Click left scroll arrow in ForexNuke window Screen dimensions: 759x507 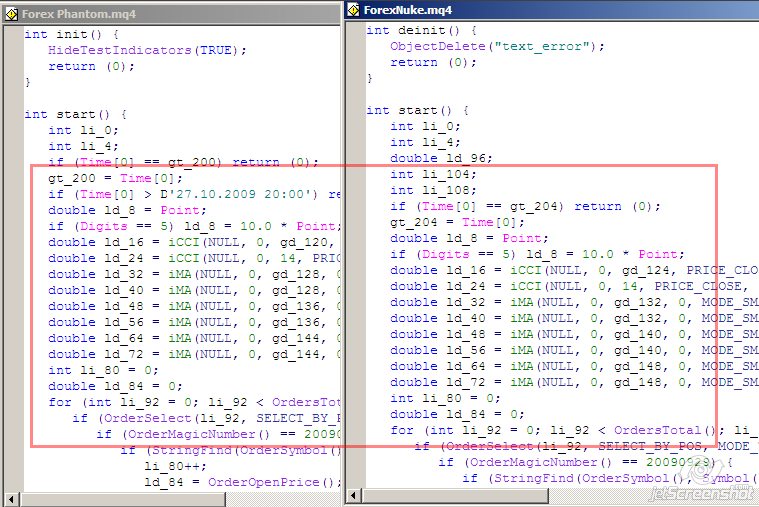click(354, 495)
